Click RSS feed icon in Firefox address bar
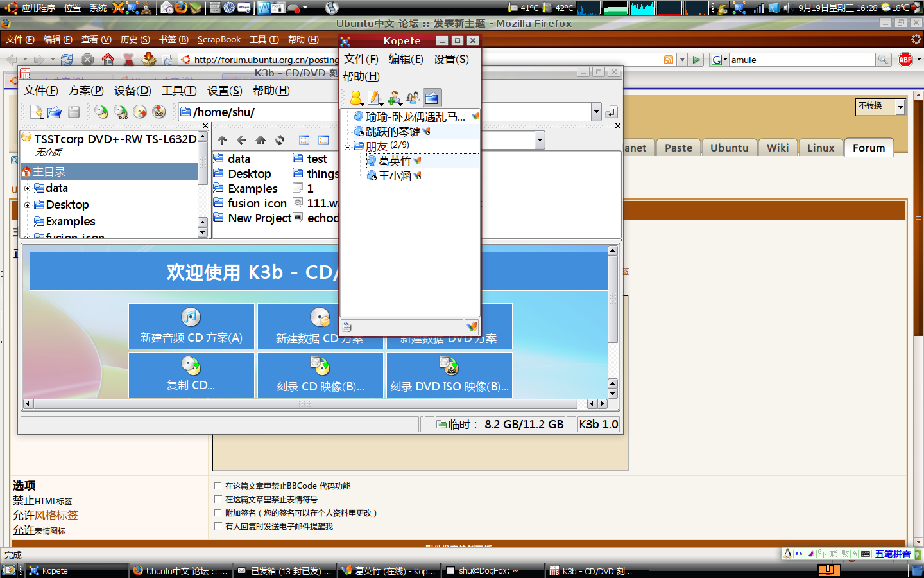Viewport: 924px width, 578px height. click(x=669, y=60)
